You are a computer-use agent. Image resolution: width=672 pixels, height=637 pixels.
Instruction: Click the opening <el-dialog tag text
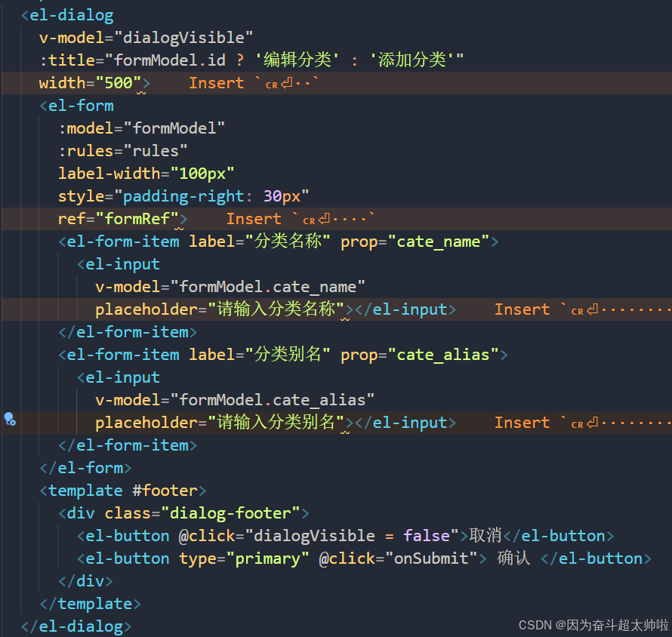click(x=67, y=15)
